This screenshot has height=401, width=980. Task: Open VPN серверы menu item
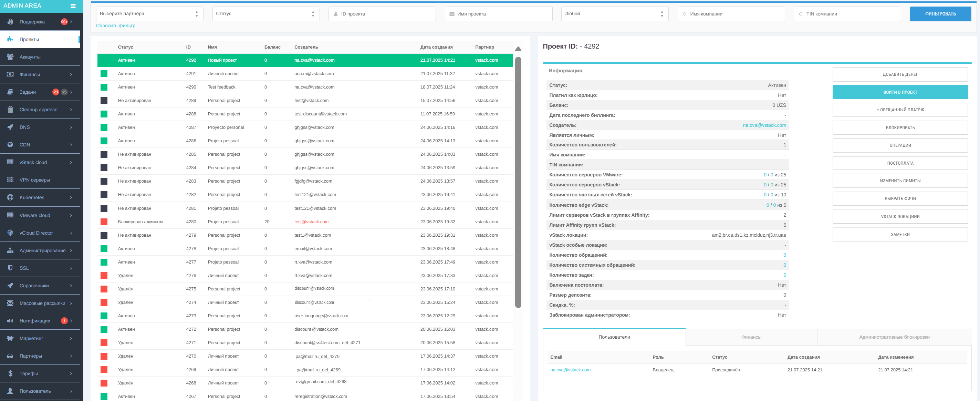pos(40,180)
